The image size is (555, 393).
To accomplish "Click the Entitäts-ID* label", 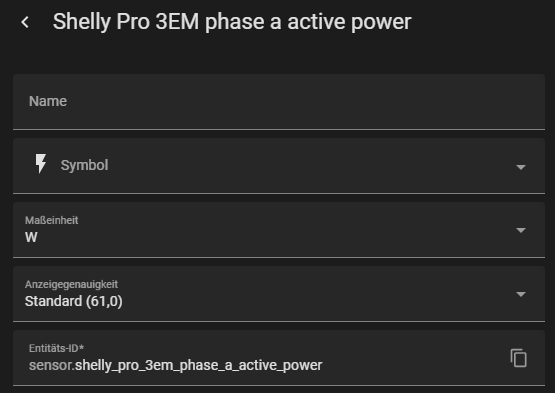I will tap(56, 348).
